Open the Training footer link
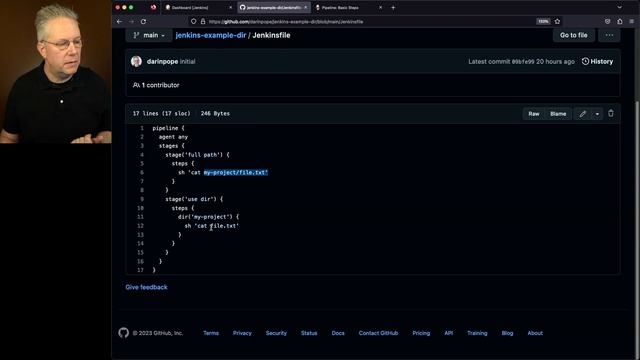This screenshot has width=640, height=360. pos(477,333)
